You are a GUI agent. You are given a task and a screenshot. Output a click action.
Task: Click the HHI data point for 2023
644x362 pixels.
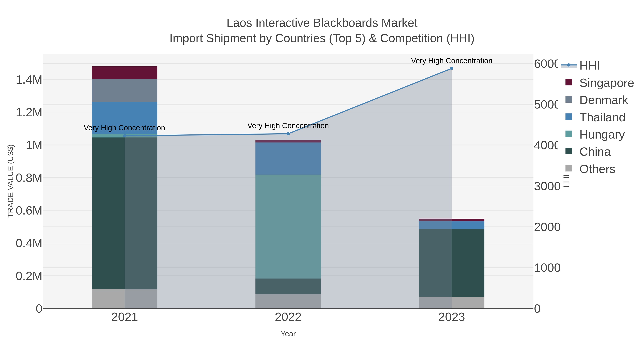click(452, 68)
